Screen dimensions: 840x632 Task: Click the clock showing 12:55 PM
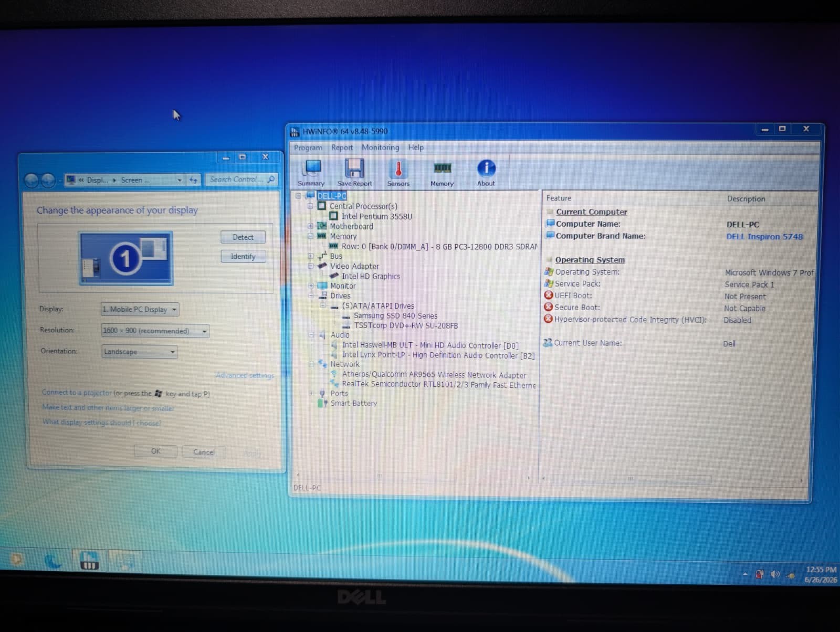[821, 570]
